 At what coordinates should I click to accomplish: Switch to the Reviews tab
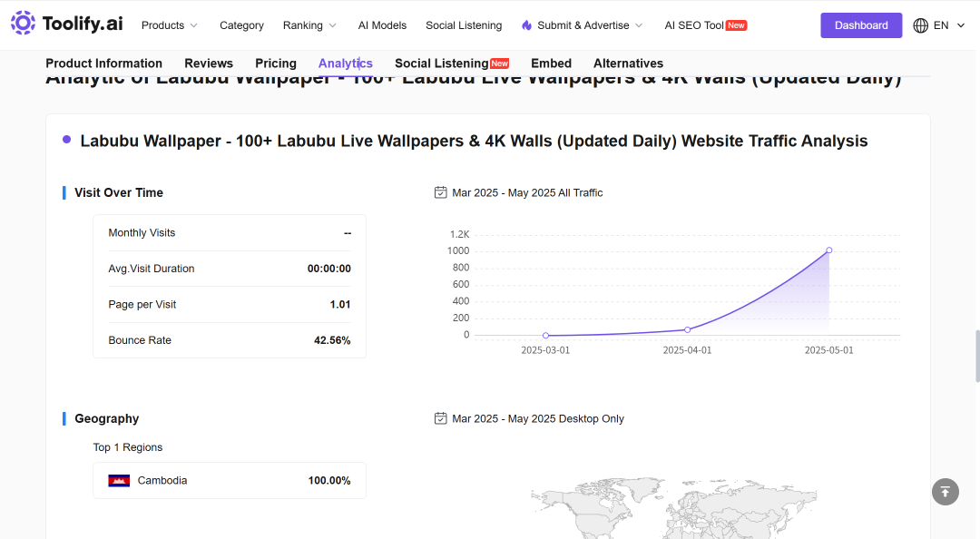click(209, 64)
